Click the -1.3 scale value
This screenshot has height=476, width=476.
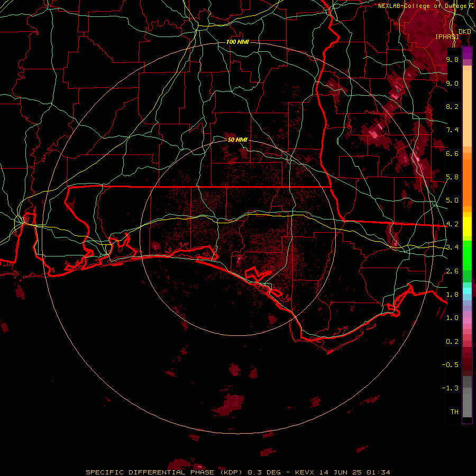450,388
